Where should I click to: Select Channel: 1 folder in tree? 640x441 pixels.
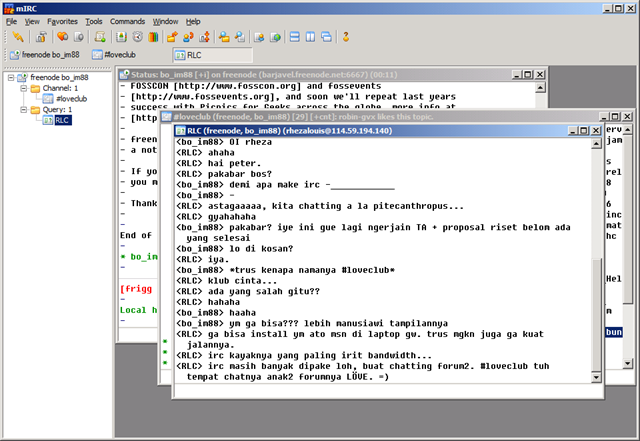click(60, 88)
